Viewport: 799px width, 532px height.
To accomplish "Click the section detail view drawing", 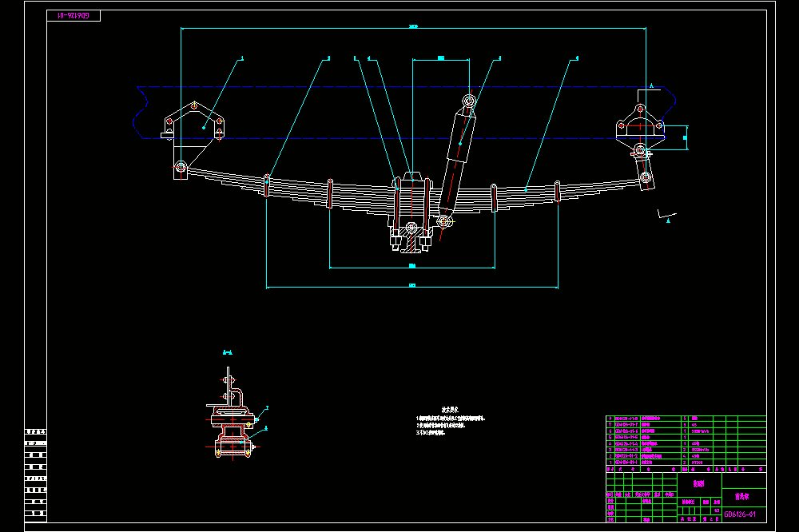I will coord(233,414).
